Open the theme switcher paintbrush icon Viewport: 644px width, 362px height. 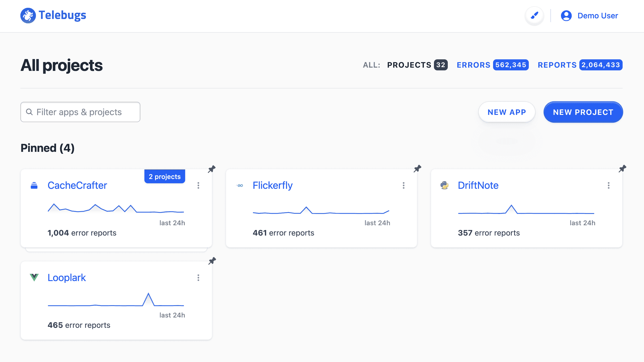pyautogui.click(x=534, y=16)
